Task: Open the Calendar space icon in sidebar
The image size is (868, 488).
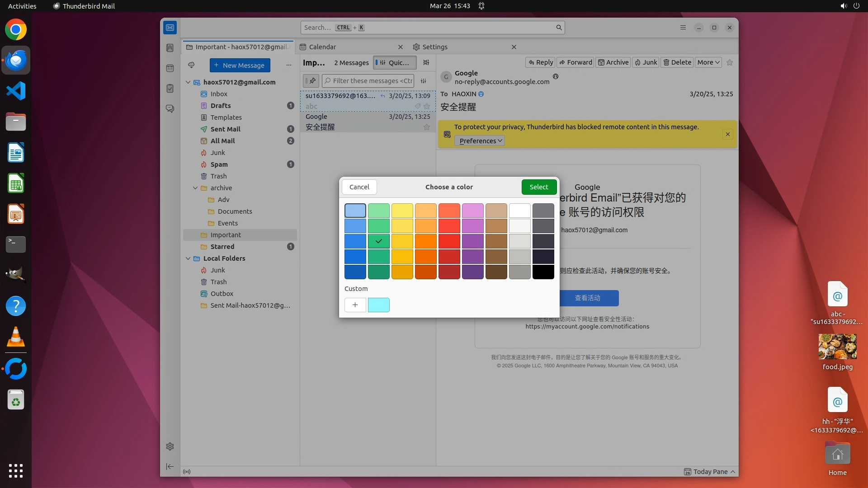Action: coord(170,68)
